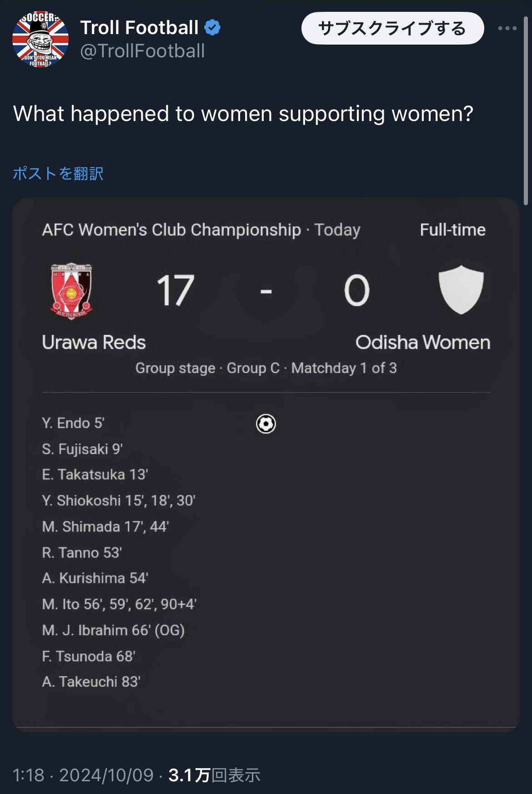Image resolution: width=532 pixels, height=794 pixels.
Task: Click the サブスクライブする subscribe button
Action: (x=392, y=28)
